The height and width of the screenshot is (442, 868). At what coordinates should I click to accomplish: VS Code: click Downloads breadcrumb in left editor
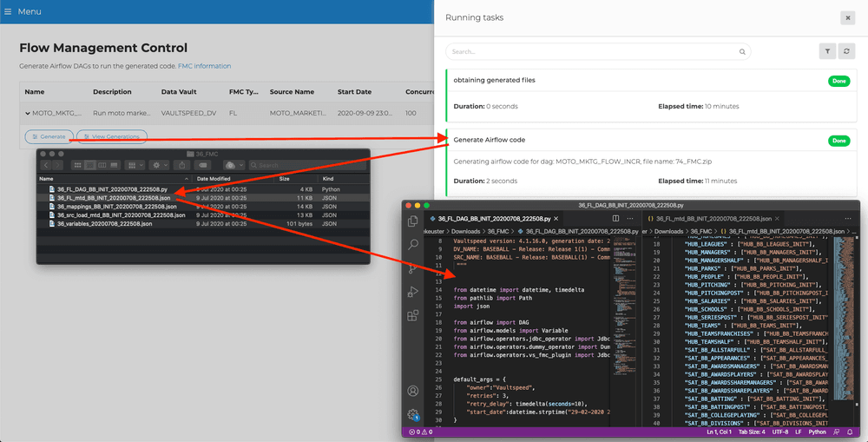coord(466,231)
